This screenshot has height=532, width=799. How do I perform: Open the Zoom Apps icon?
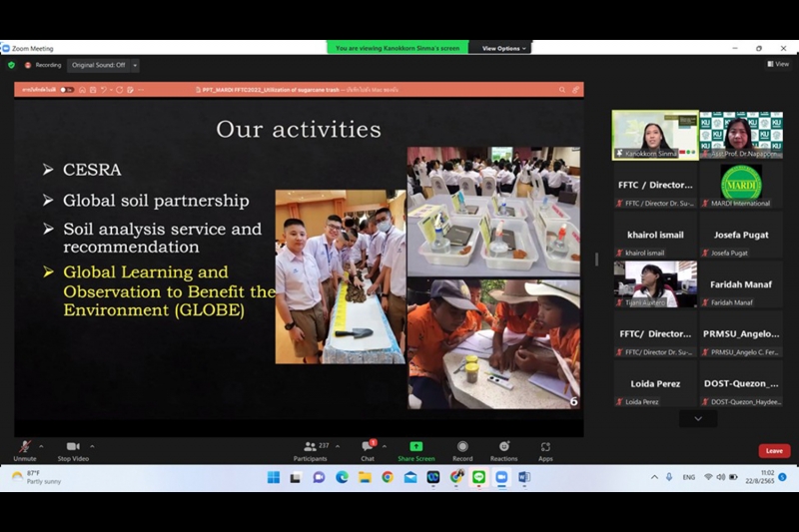tap(545, 447)
